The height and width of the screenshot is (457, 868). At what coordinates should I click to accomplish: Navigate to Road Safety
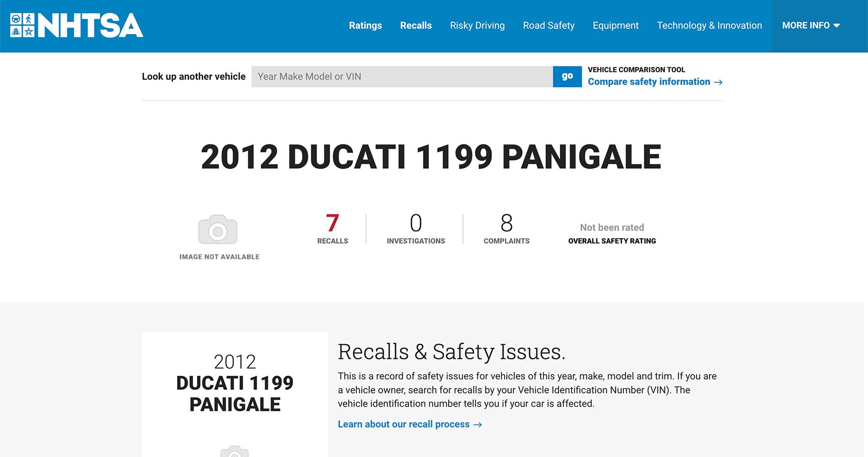[549, 25]
